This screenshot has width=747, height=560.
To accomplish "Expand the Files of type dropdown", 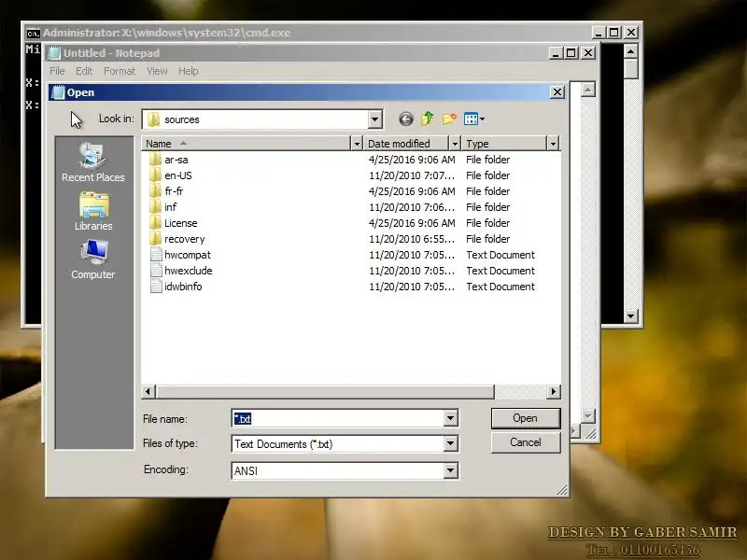I will (x=450, y=444).
